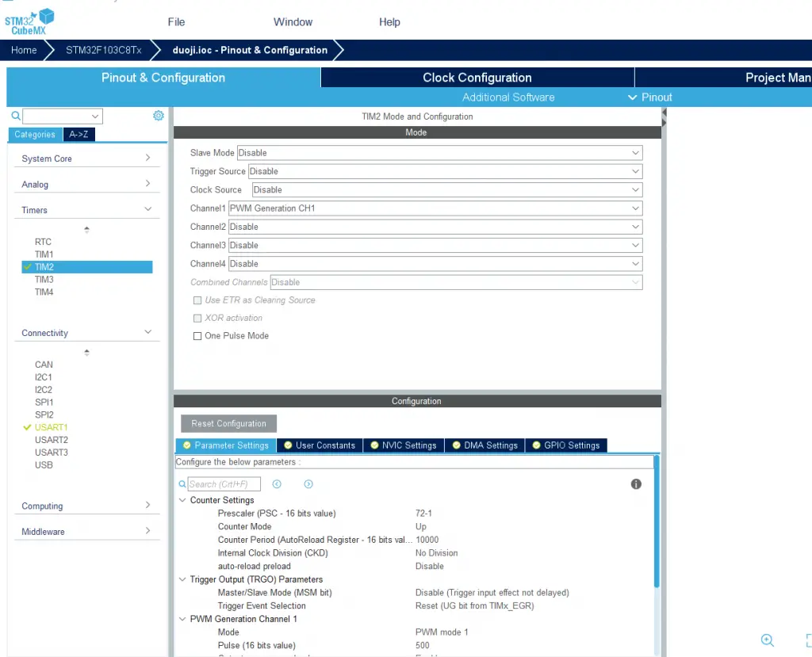812x657 pixels.
Task: Open the Channel4 dropdown
Action: coord(435,264)
